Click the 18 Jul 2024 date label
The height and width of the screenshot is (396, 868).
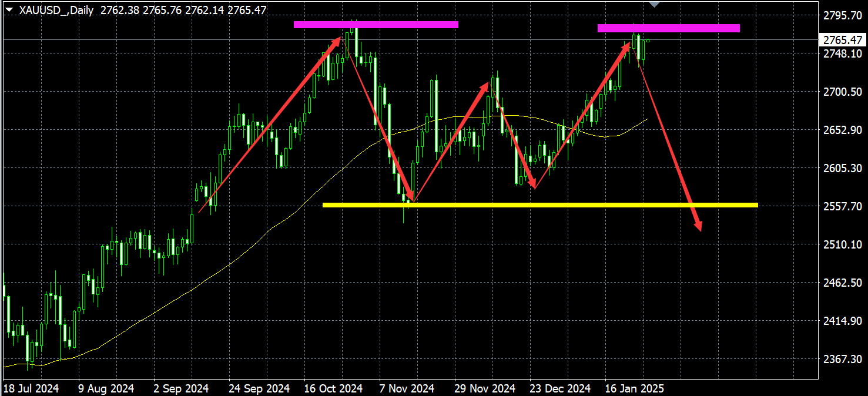31,388
